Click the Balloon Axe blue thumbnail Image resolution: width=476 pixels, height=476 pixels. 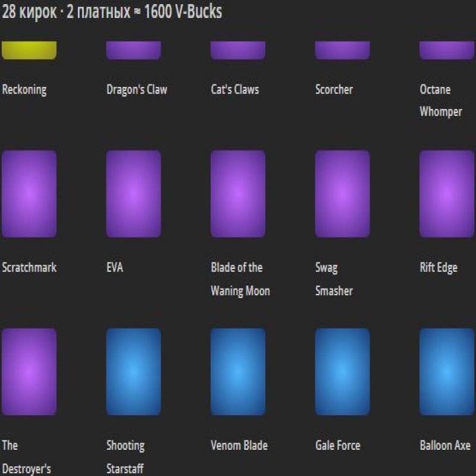tap(447, 371)
